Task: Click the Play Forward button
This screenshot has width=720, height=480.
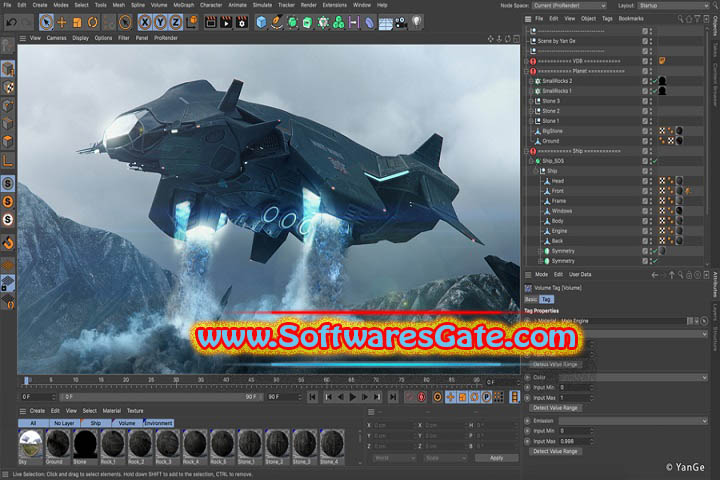Action: tap(353, 397)
